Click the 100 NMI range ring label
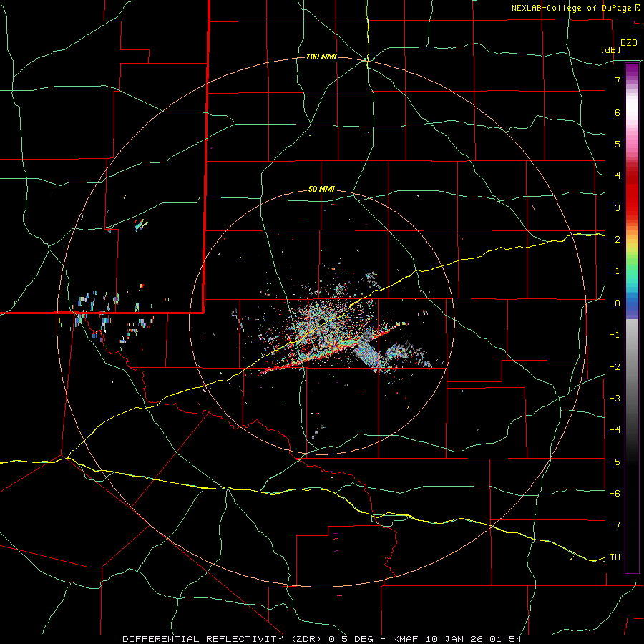This screenshot has height=644, width=644. (321, 57)
